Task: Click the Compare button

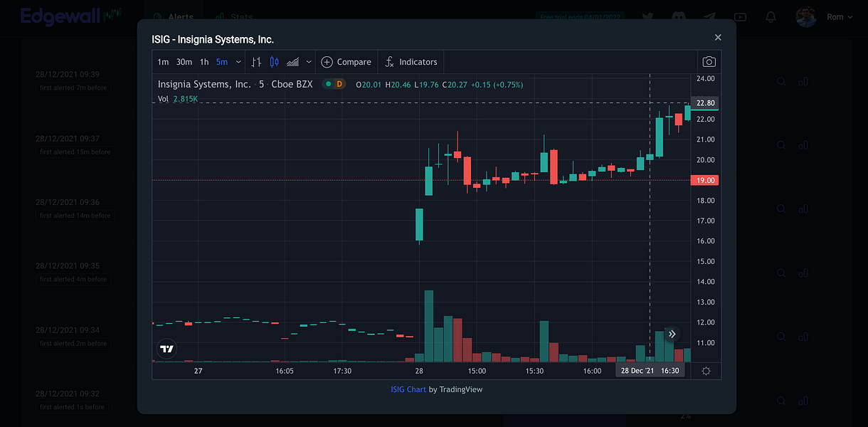Action: (x=346, y=62)
